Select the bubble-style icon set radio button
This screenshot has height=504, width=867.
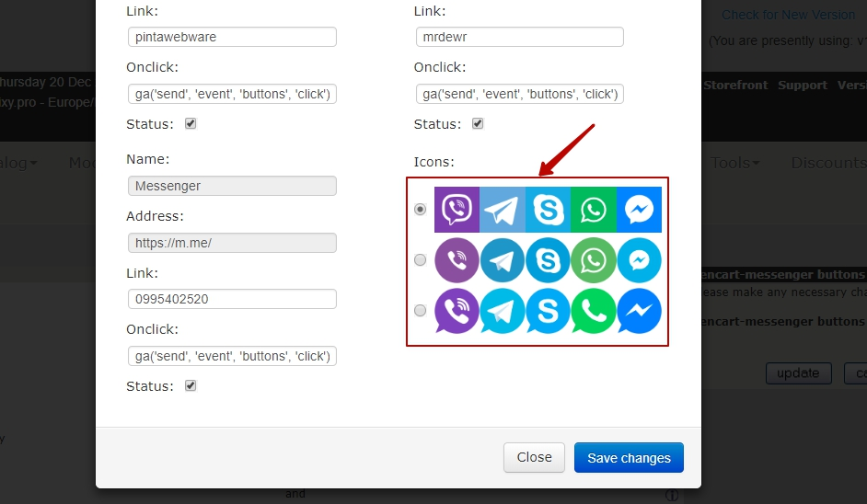click(x=421, y=311)
